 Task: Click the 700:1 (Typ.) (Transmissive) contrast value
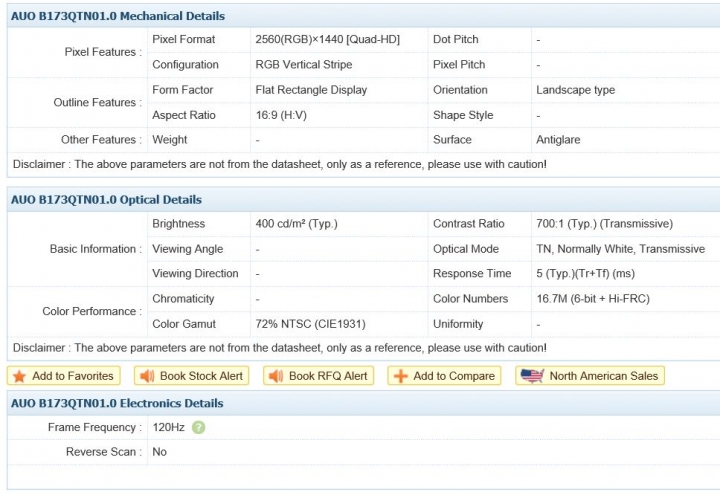604,224
